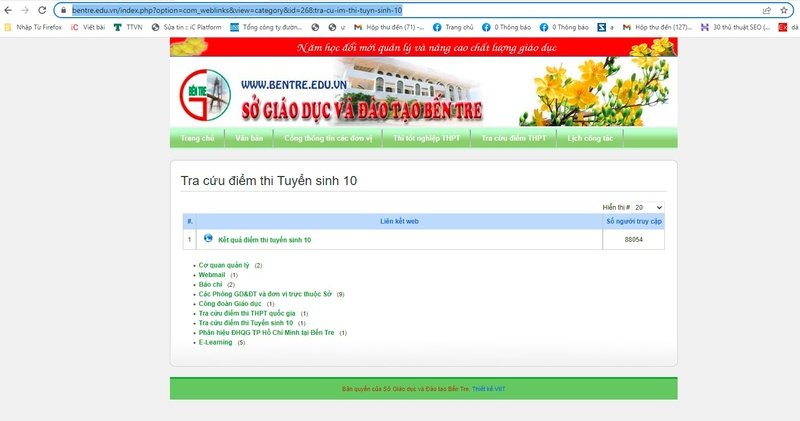800x421 pixels.
Task: Click the # column header in table
Action: tap(190, 221)
